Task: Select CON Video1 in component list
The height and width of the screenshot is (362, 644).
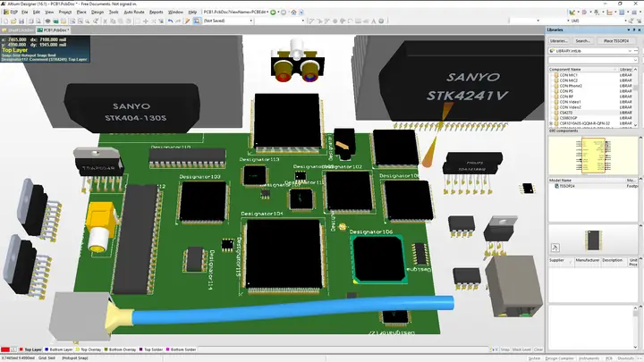Action: (x=570, y=102)
